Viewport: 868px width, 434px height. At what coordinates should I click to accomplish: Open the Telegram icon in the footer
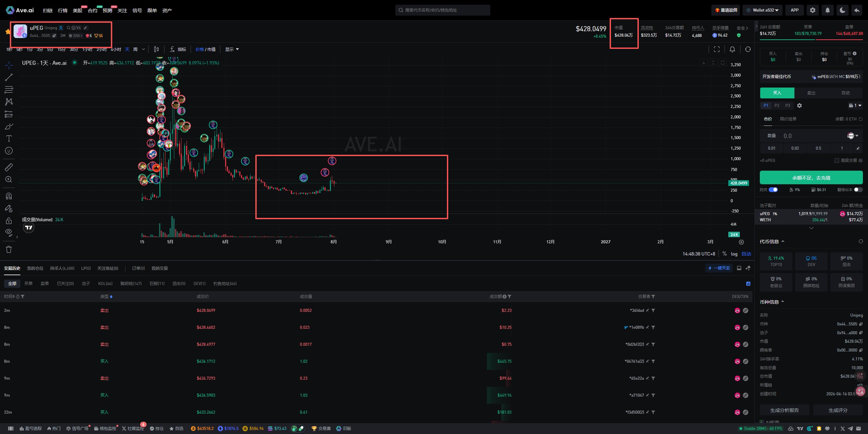click(851, 429)
